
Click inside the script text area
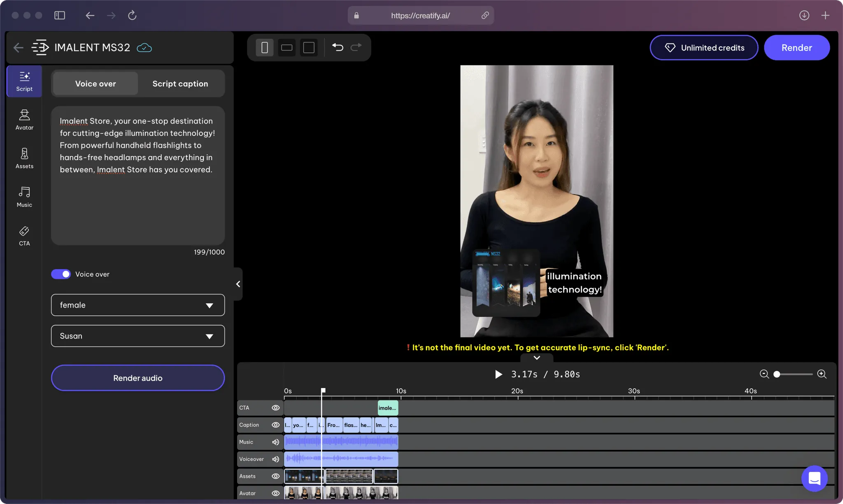(138, 176)
